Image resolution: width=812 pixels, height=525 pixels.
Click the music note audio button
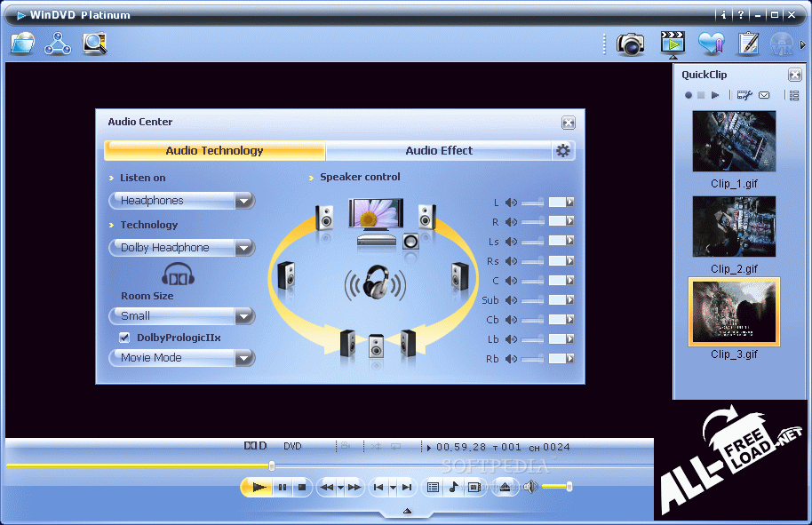tap(453, 487)
